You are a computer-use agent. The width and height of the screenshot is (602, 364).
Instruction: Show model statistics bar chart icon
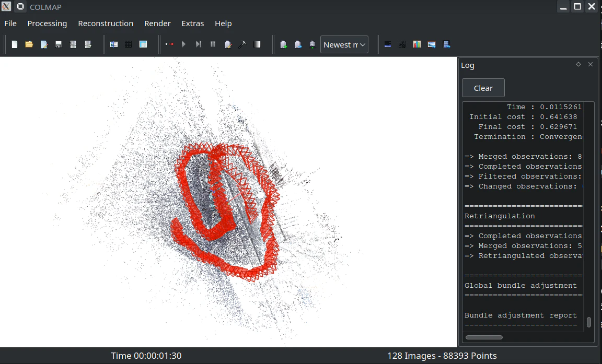[417, 44]
